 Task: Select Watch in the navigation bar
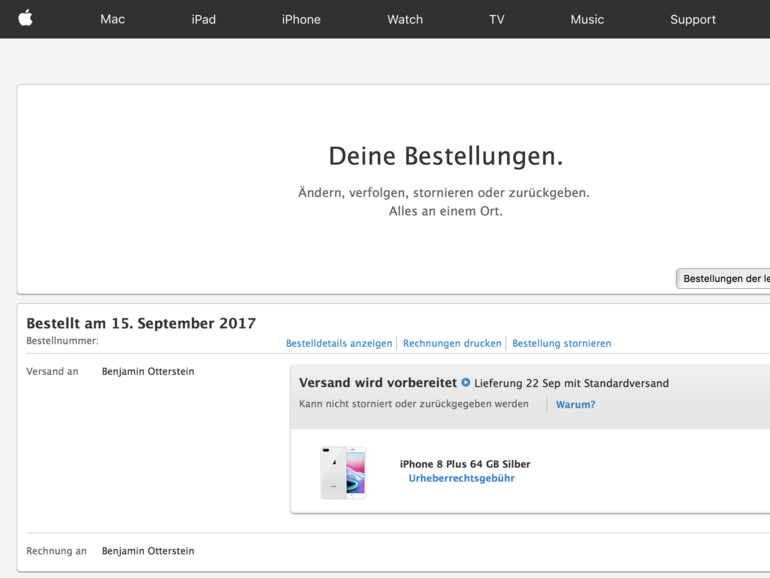coord(405,19)
